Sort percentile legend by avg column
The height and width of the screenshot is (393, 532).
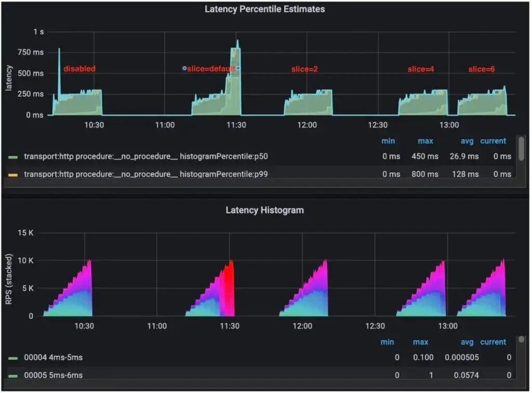(x=467, y=141)
